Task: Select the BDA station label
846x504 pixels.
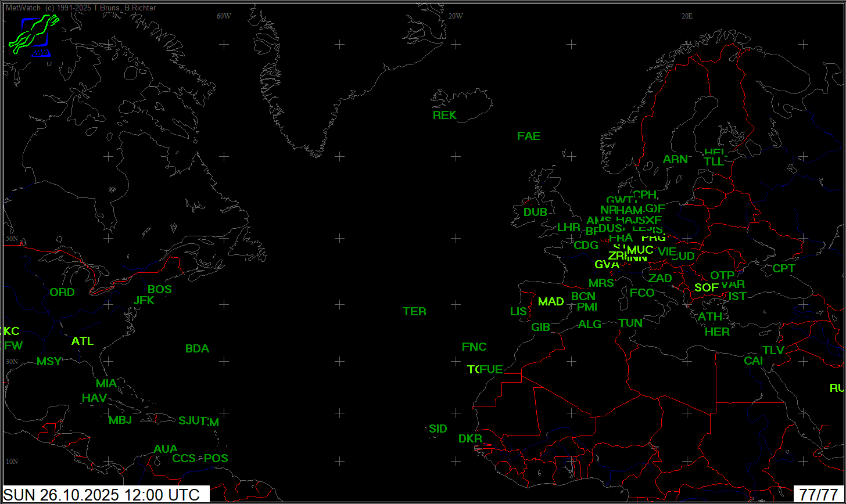Action: coord(197,349)
